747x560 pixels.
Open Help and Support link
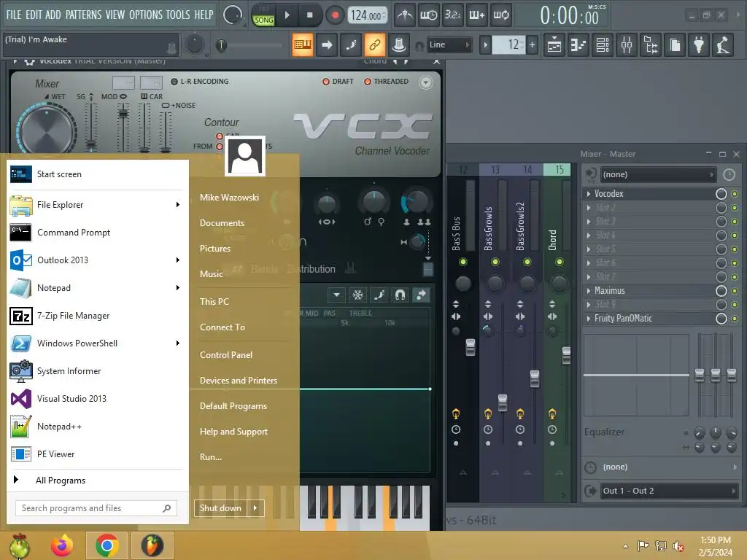tap(233, 432)
